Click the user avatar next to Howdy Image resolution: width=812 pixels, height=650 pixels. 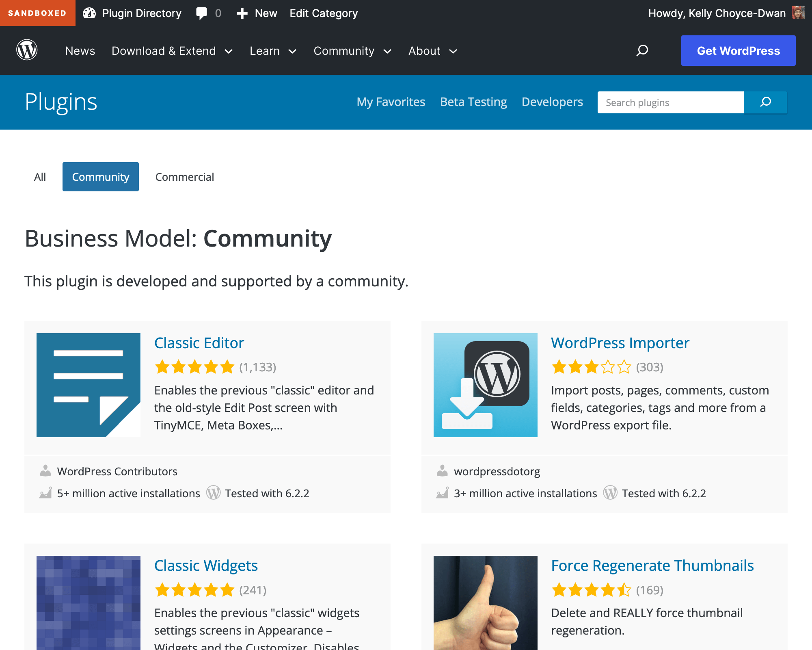(x=798, y=13)
